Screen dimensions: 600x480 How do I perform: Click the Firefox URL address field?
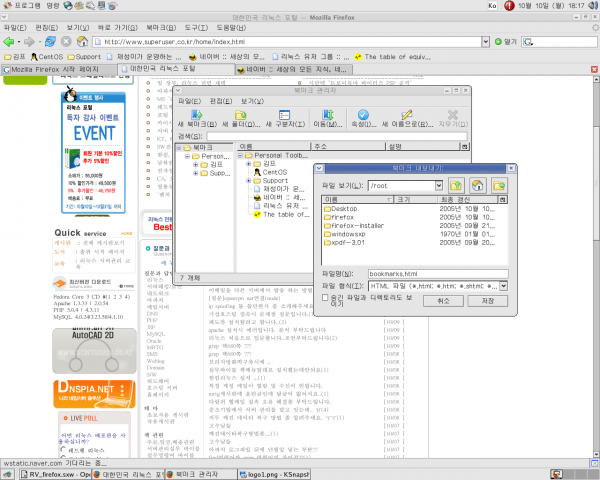(287, 42)
